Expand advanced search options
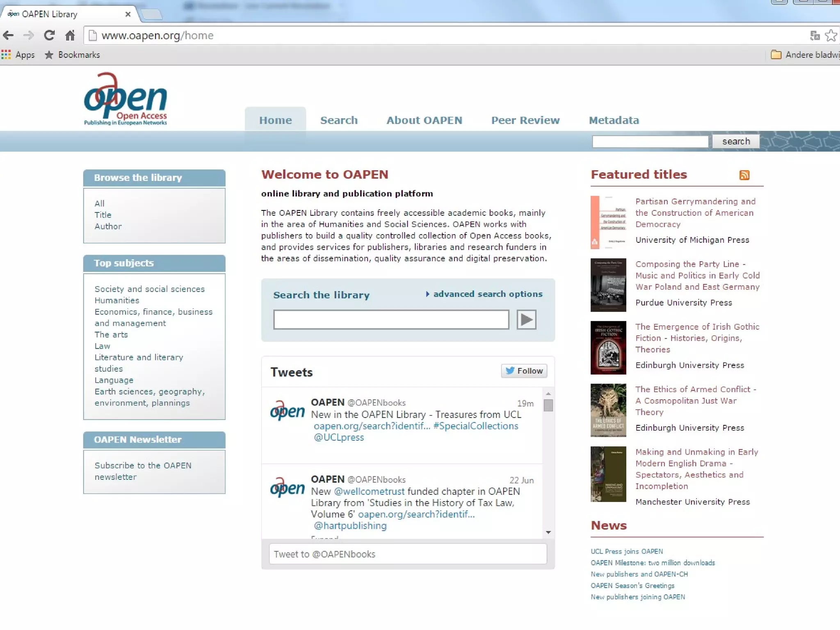 pos(487,294)
